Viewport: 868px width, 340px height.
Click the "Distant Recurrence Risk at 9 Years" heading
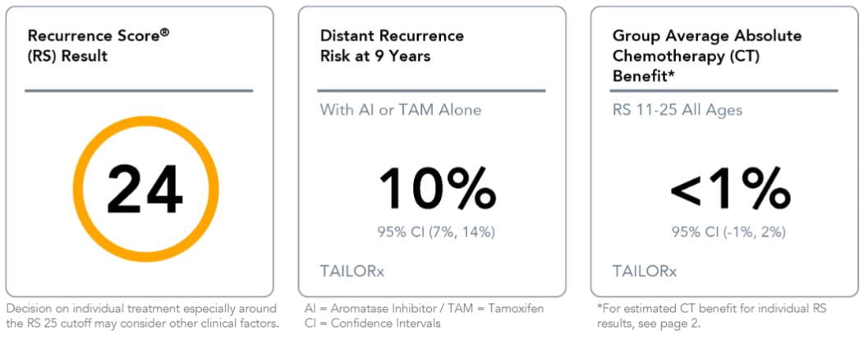(392, 46)
